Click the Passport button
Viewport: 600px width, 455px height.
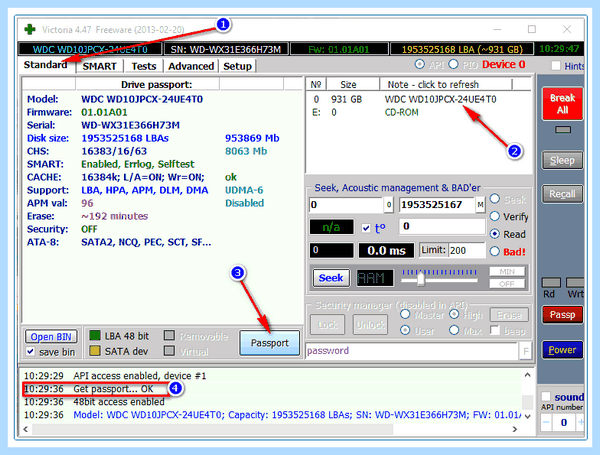point(269,343)
